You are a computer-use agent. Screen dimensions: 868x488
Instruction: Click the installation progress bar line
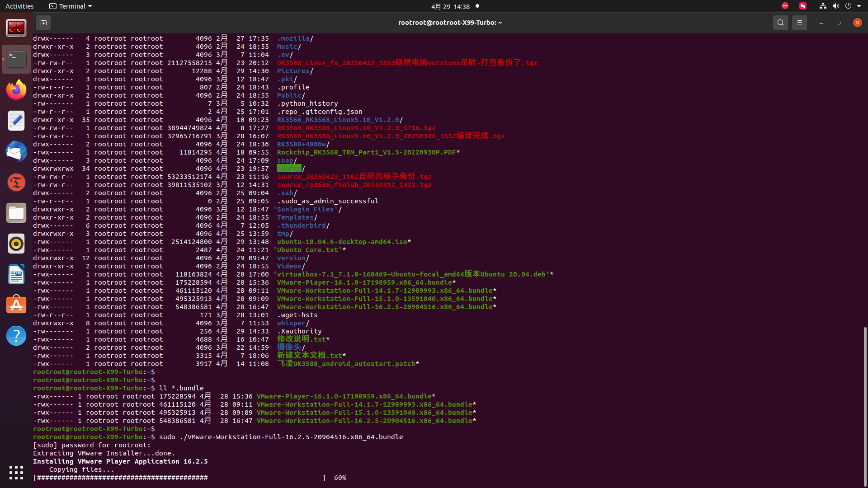click(181, 478)
